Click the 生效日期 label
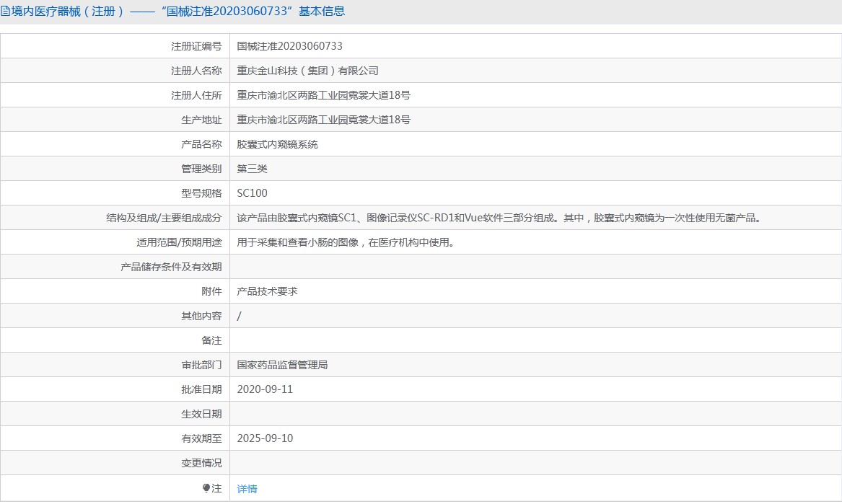842x504 pixels. [201, 414]
